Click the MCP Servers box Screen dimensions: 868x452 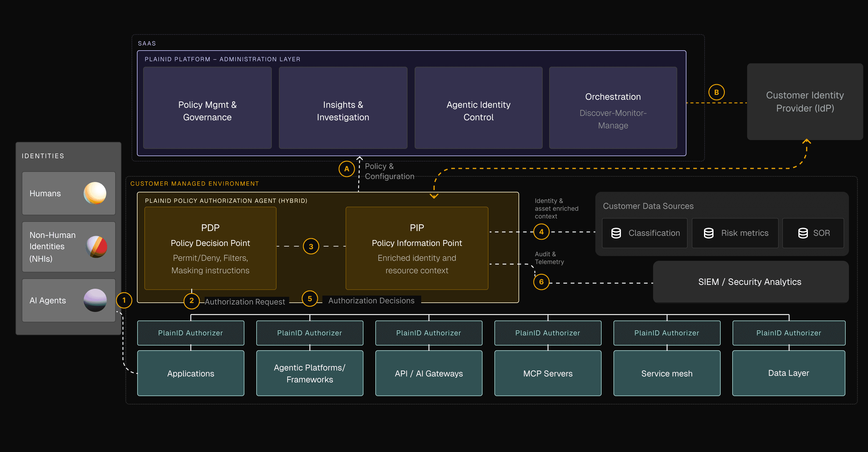[x=548, y=373]
